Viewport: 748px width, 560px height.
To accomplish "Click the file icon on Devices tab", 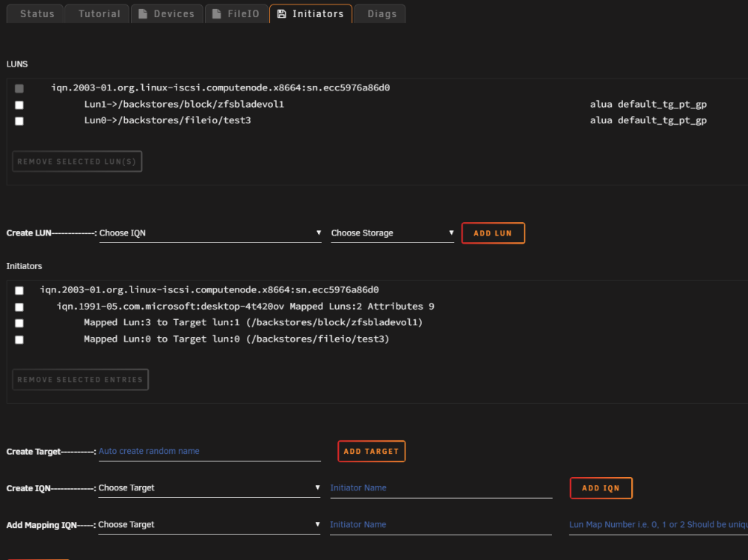I will tap(143, 14).
